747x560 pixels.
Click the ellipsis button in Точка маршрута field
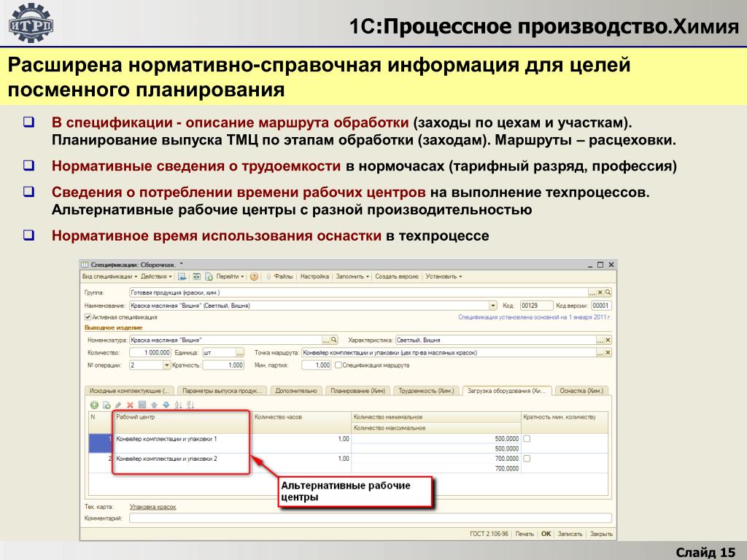(600, 353)
